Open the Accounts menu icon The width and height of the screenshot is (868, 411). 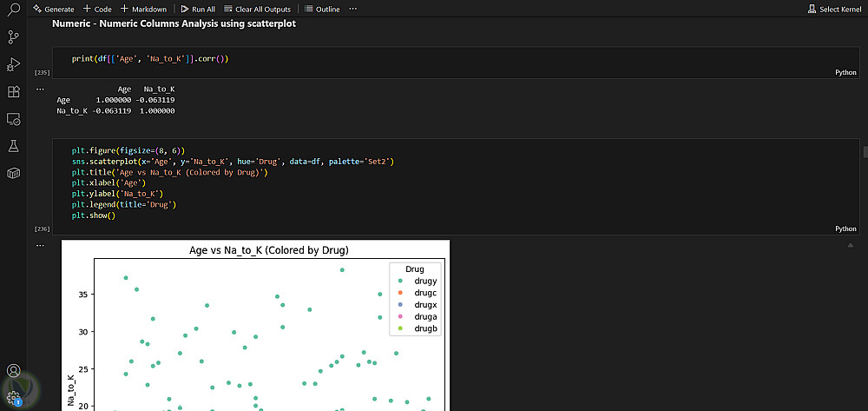click(x=13, y=372)
